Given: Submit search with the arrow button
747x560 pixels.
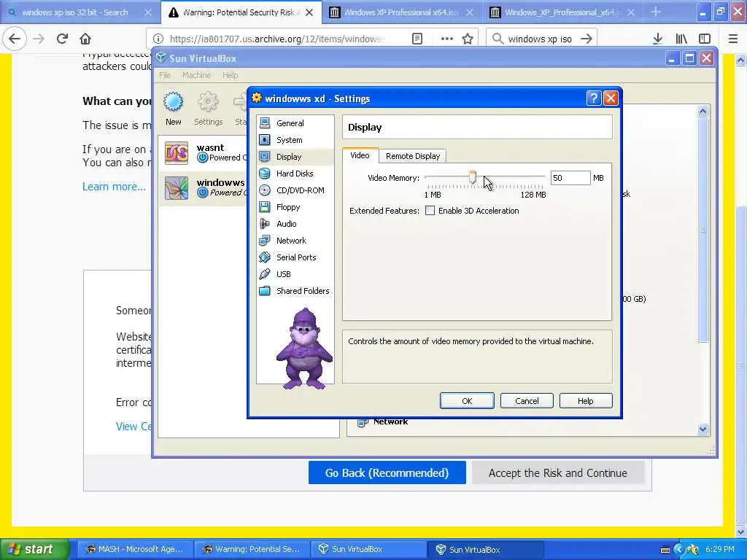Looking at the screenshot, I should (587, 39).
